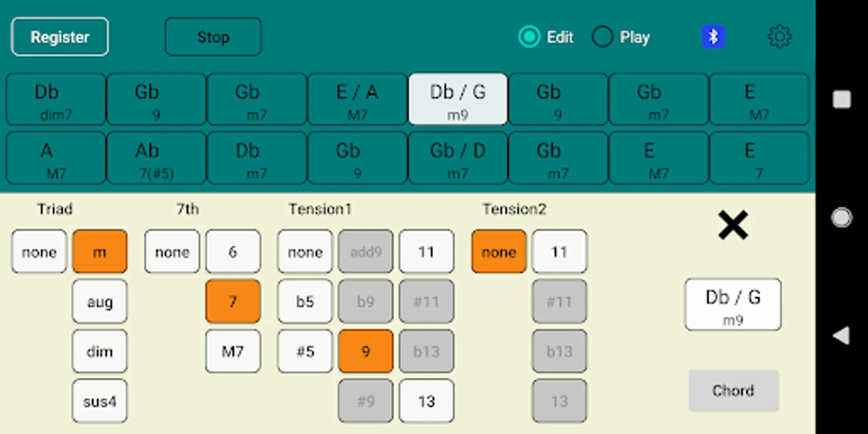This screenshot has height=434, width=868.
Task: Select the E / A M7 chord
Action: coord(357,99)
